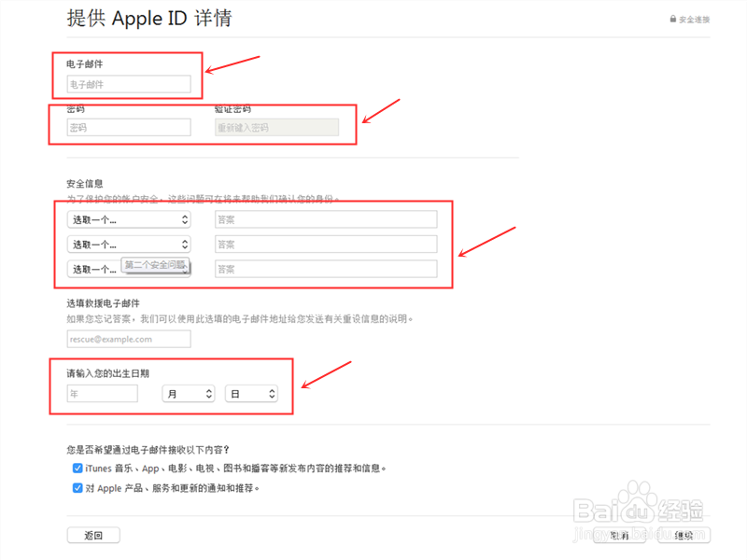Viewport: 747px width, 560px height.
Task: Click the 请输入您的出生日期 label
Action: pos(107,373)
